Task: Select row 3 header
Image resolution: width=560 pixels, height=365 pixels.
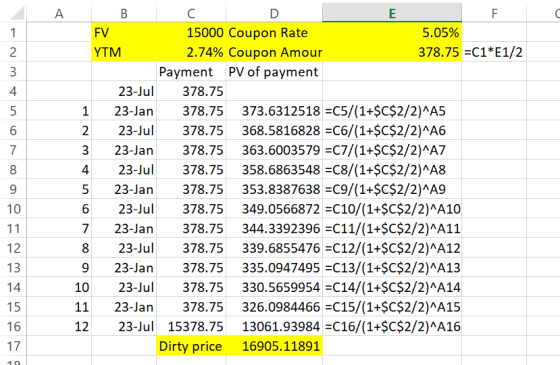Action: (13, 72)
